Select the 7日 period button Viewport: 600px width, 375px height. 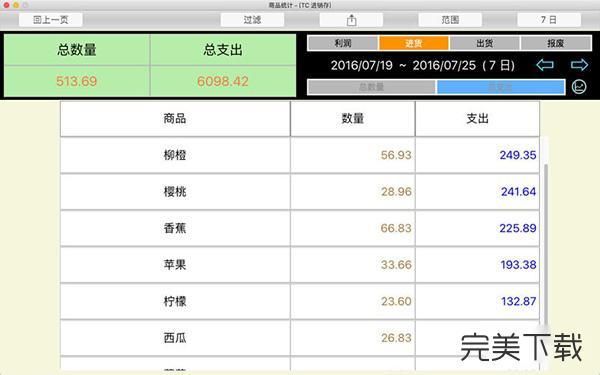[549, 20]
